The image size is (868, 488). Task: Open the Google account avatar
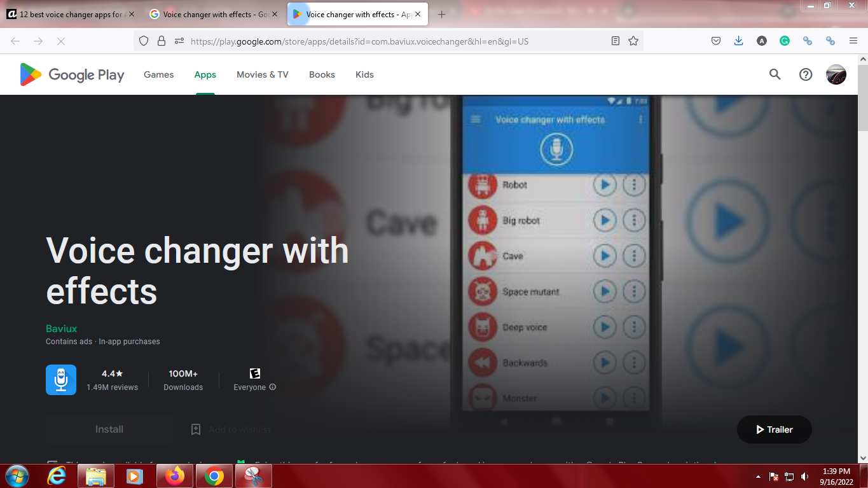836,74
